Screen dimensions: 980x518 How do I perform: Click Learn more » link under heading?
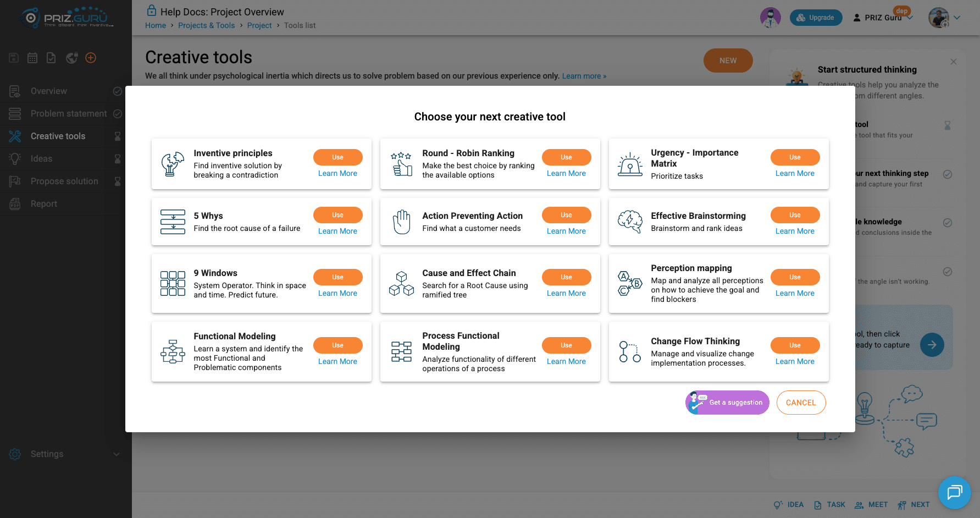pos(584,76)
